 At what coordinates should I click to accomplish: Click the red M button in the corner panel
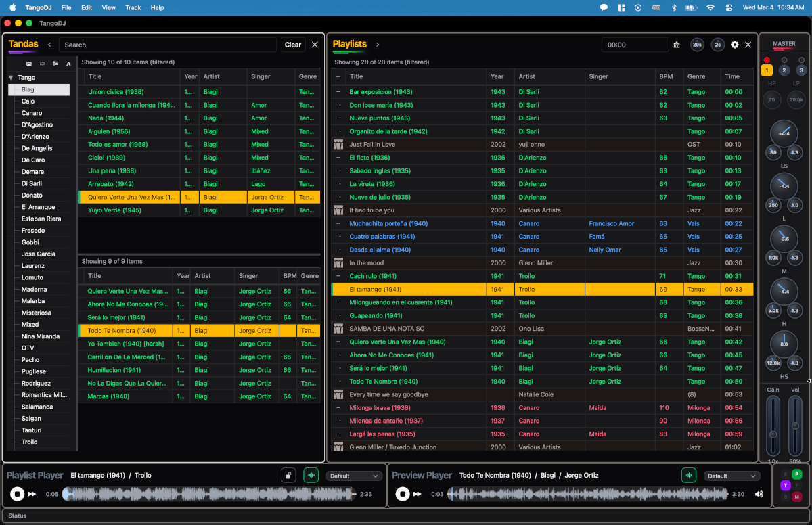796,497
